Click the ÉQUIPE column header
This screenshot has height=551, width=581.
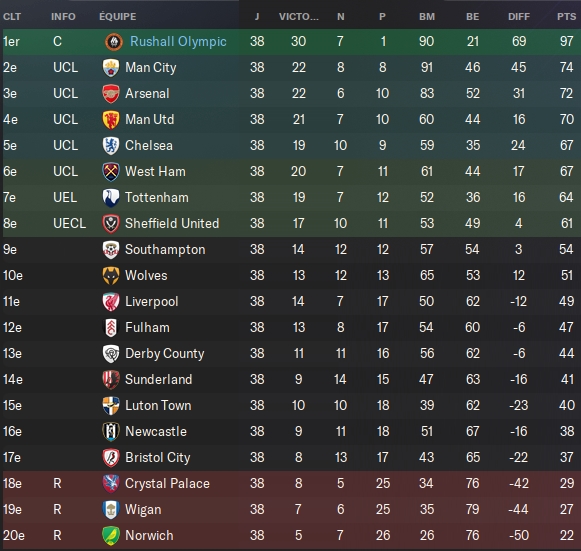[x=117, y=17]
